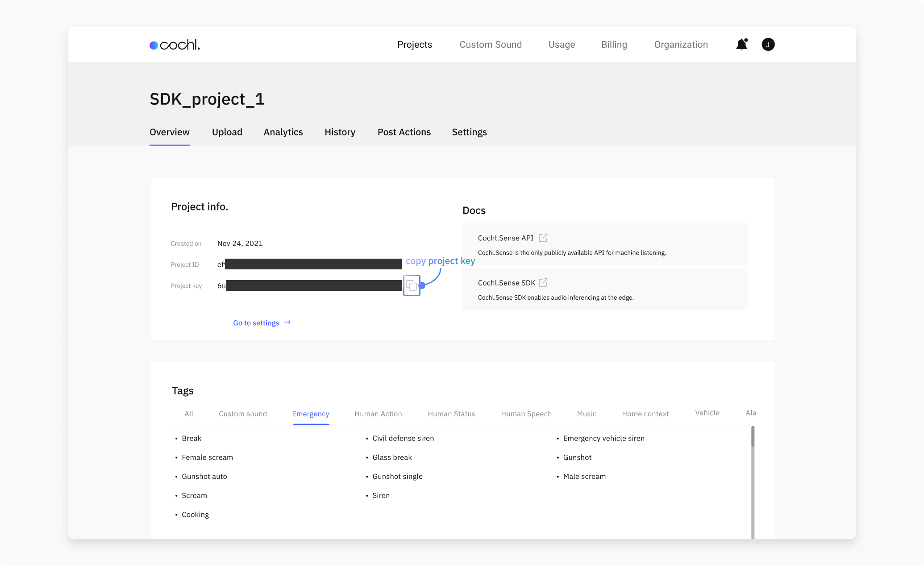924x566 pixels.
Task: Open the Cochl.Sense API external link icon
Action: tap(543, 238)
